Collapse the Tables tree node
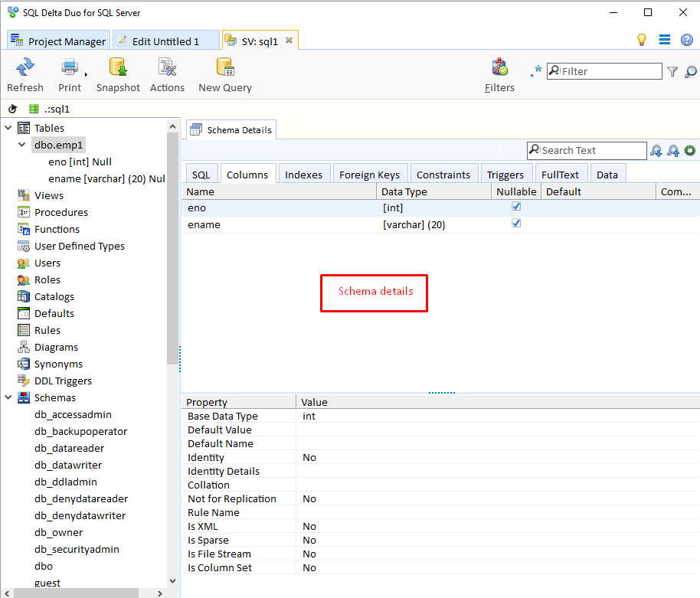Image resolution: width=700 pixels, height=598 pixels. (8, 128)
